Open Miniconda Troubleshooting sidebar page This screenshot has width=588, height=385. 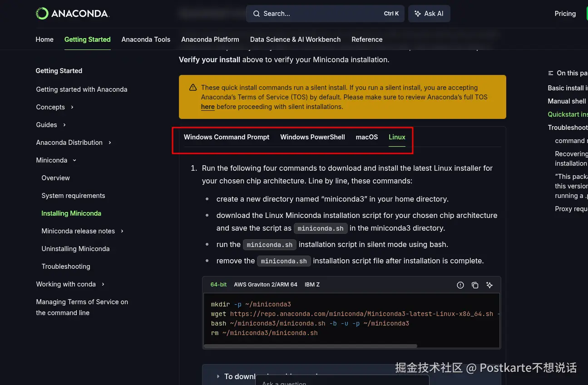[66, 267]
